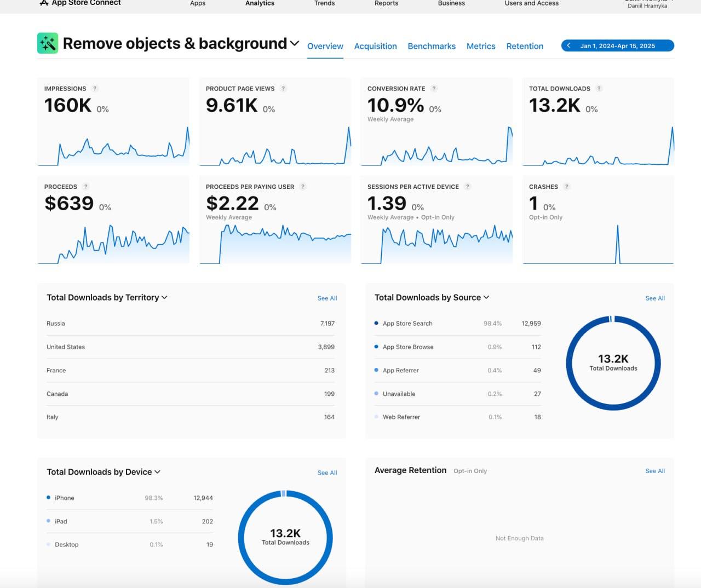Click the Conversion Rate help icon
This screenshot has height=588, width=701.
point(433,88)
